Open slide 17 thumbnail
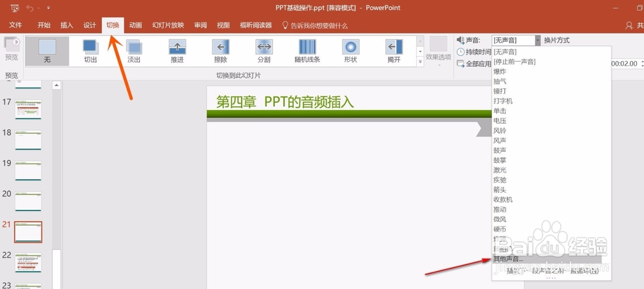 (28, 109)
